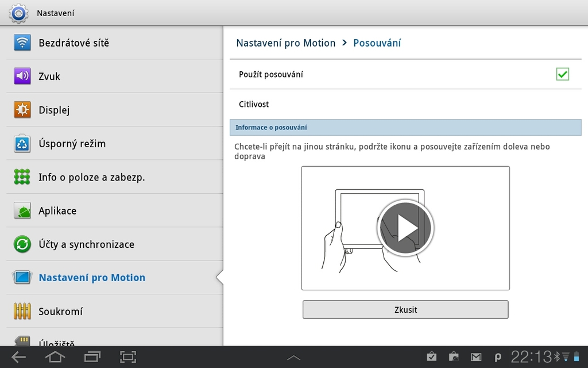
Task: Tap the Úsporný režim power-saving icon
Action: click(21, 143)
